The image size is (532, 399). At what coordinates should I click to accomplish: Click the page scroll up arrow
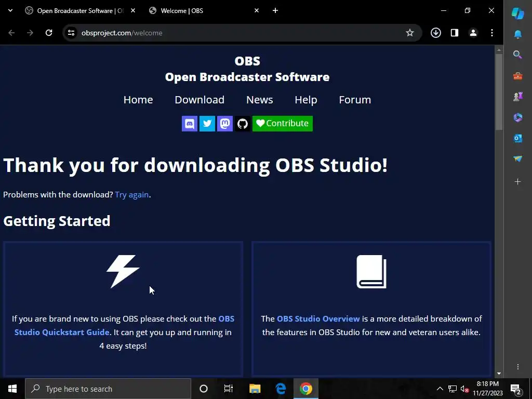click(x=499, y=50)
